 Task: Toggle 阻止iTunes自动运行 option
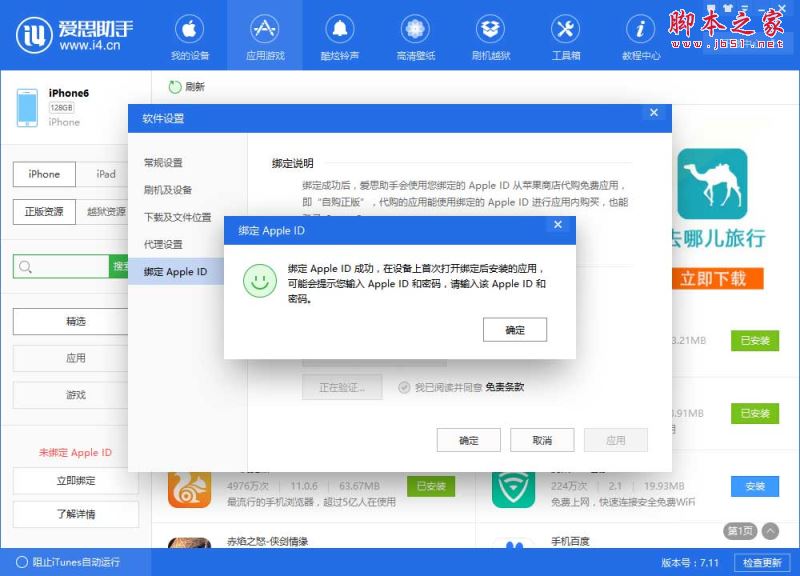[22, 562]
